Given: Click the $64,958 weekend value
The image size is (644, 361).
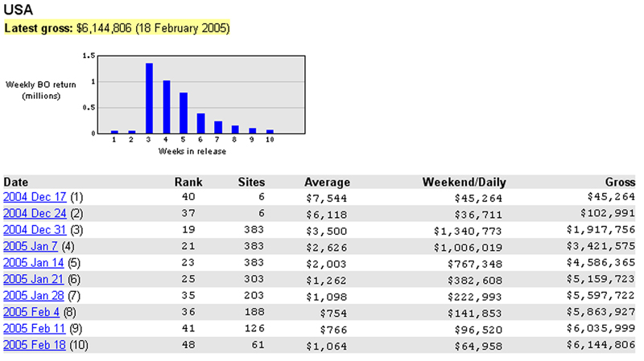Looking at the screenshot, I should 478,347.
